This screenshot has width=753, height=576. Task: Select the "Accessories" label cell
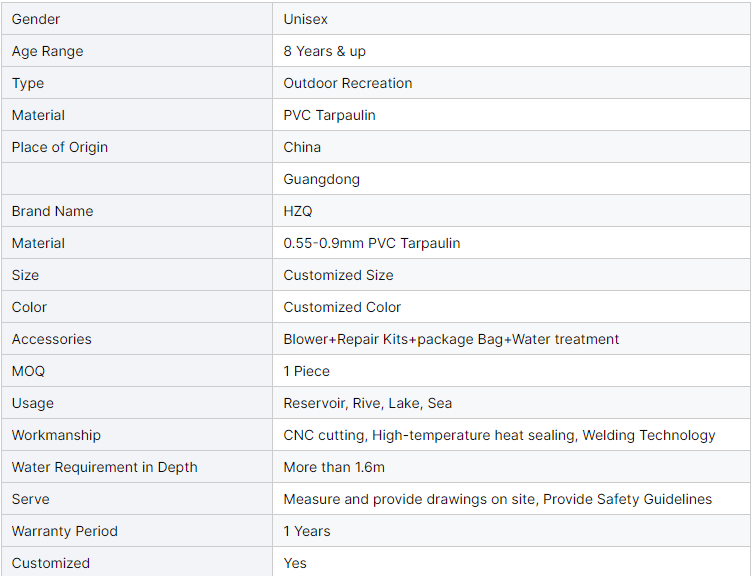[x=51, y=339]
